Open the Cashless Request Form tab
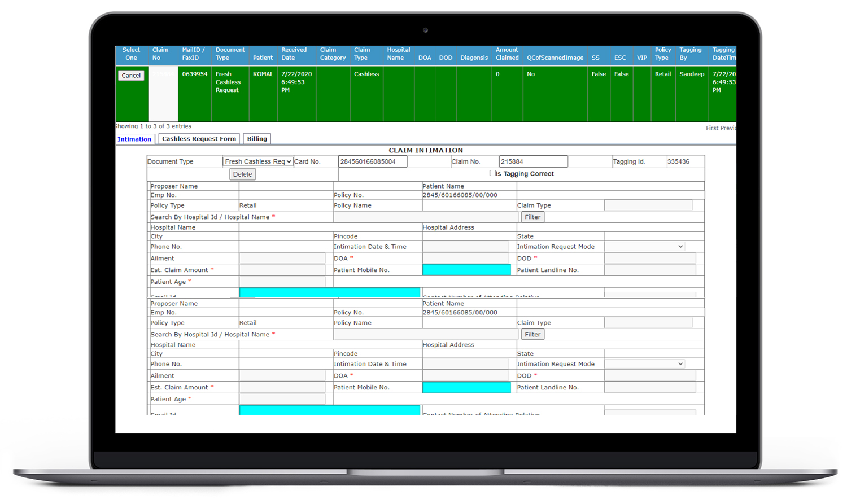The width and height of the screenshot is (847, 504). coord(199,139)
